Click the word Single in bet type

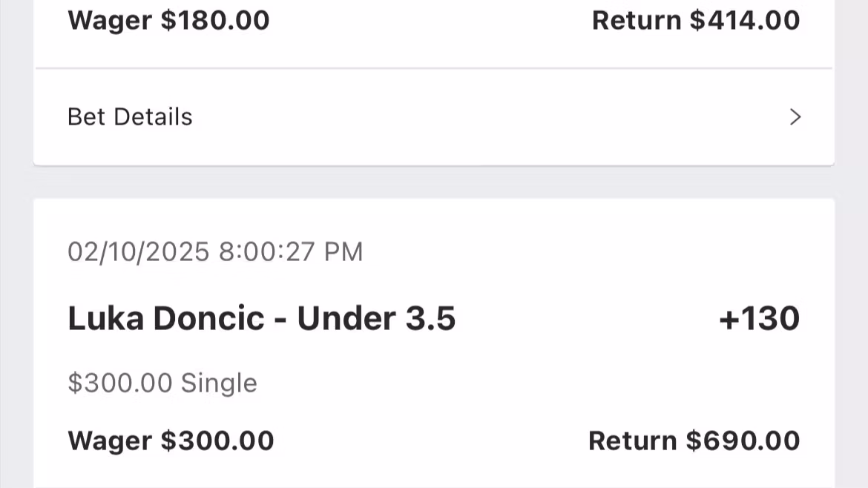point(219,383)
